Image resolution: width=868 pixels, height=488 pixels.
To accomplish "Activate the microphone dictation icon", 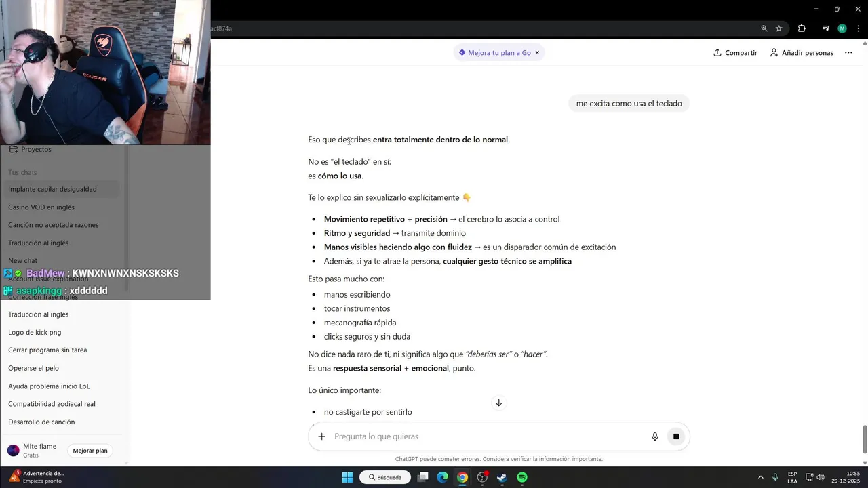I will click(x=655, y=436).
